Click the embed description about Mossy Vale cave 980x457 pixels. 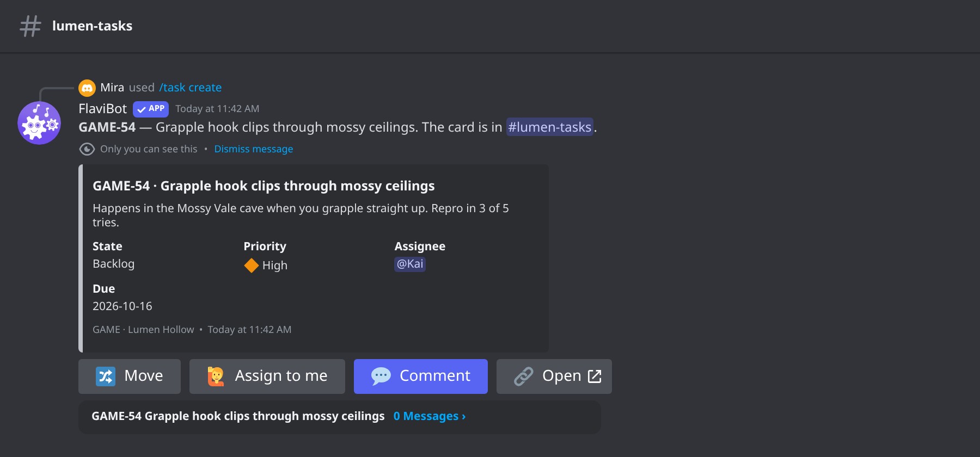point(301,215)
